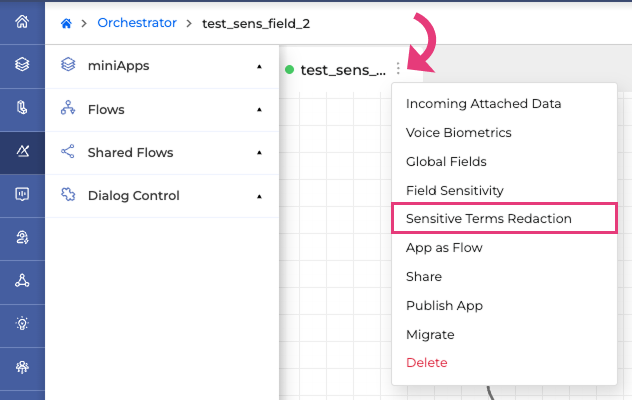Expand the Flows section arrow
This screenshot has width=632, height=400.
coord(259,109)
